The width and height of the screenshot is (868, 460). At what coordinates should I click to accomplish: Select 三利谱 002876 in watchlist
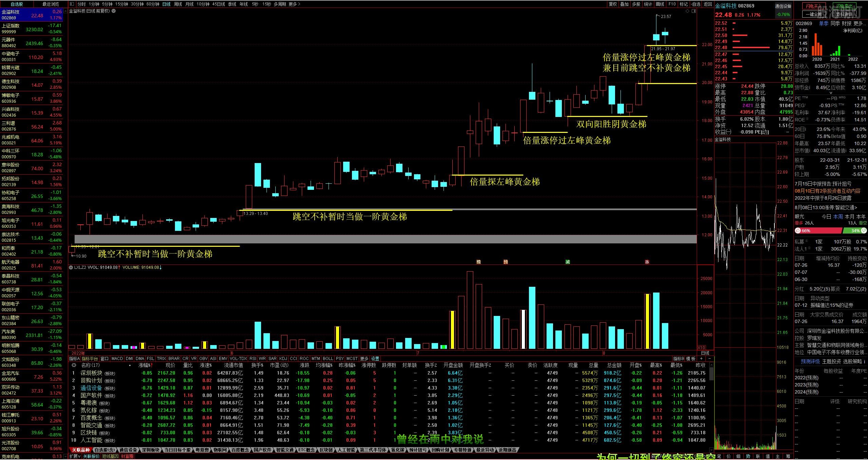(x=32, y=126)
